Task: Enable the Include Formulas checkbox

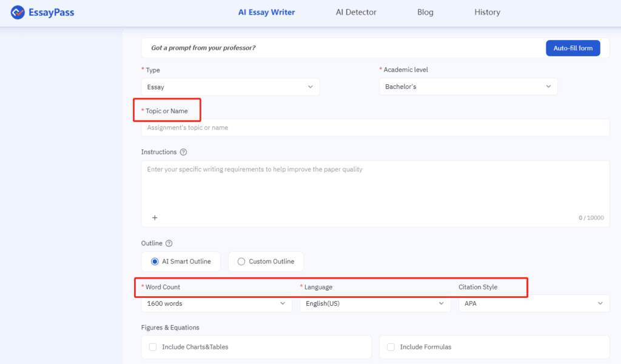Action: (x=391, y=346)
